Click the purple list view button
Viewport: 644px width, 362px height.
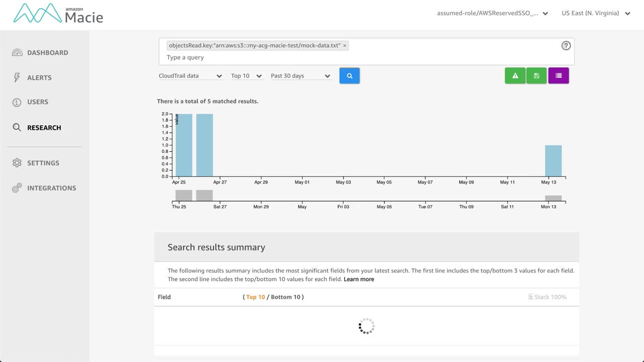point(558,76)
